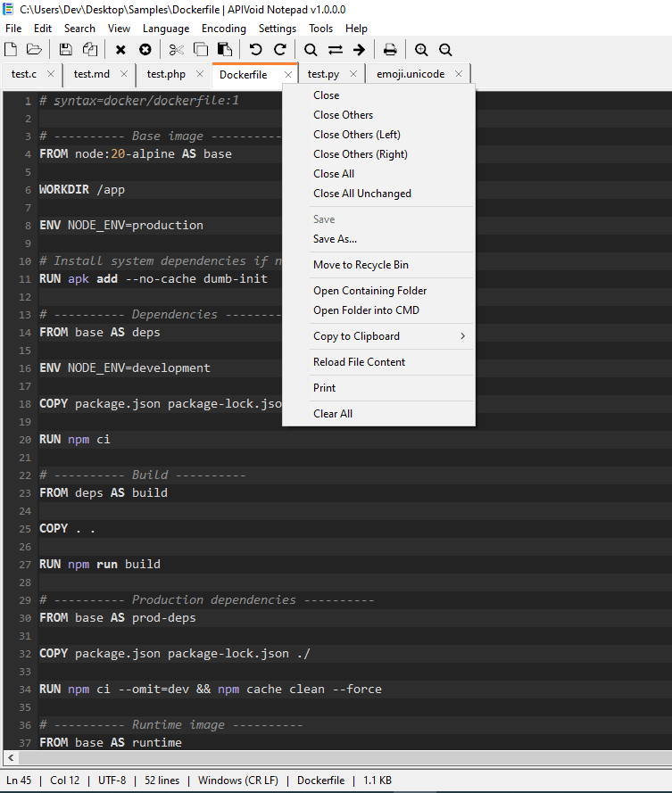
Task: Close the test.php tab
Action: click(200, 74)
